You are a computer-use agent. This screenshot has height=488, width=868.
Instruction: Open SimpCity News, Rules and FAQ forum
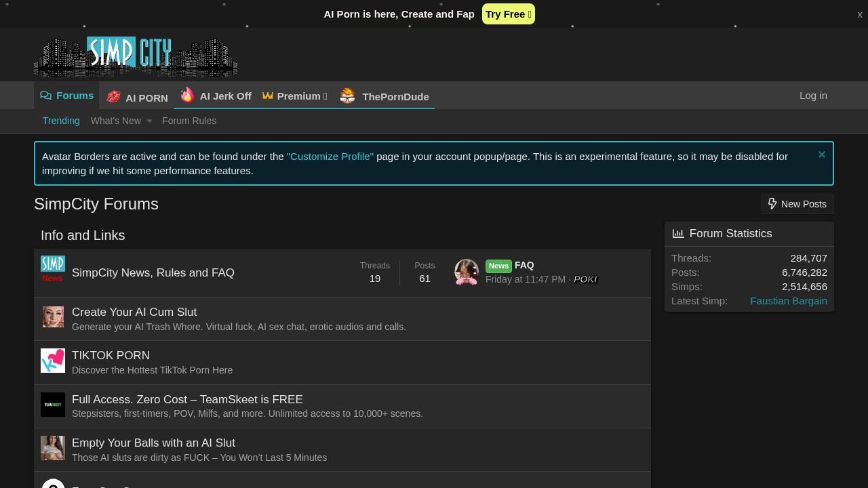tap(153, 272)
